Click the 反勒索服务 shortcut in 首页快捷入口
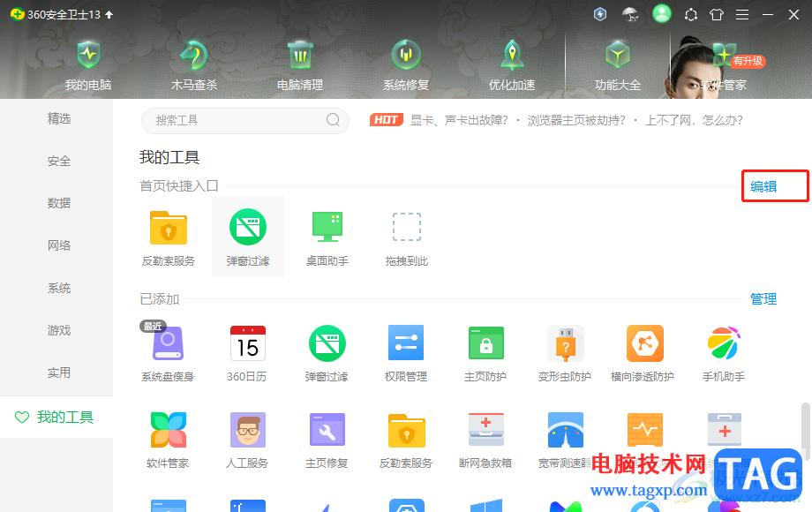The width and height of the screenshot is (812, 512). pyautogui.click(x=169, y=237)
